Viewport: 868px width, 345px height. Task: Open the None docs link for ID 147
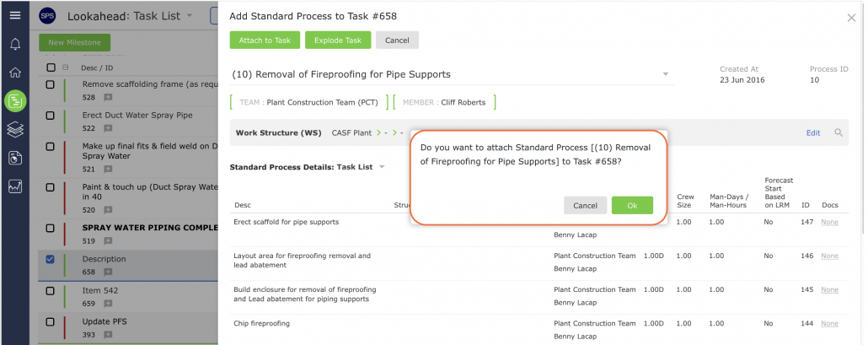[x=829, y=222]
